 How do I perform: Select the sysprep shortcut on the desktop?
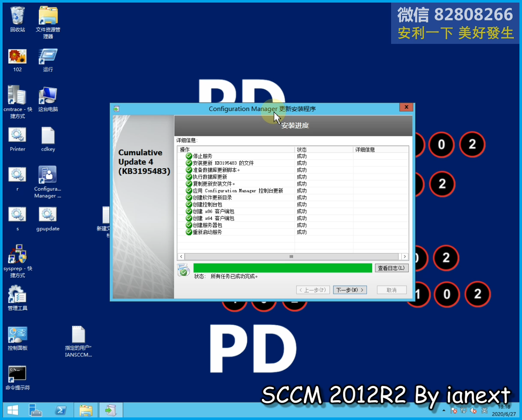[18, 261]
